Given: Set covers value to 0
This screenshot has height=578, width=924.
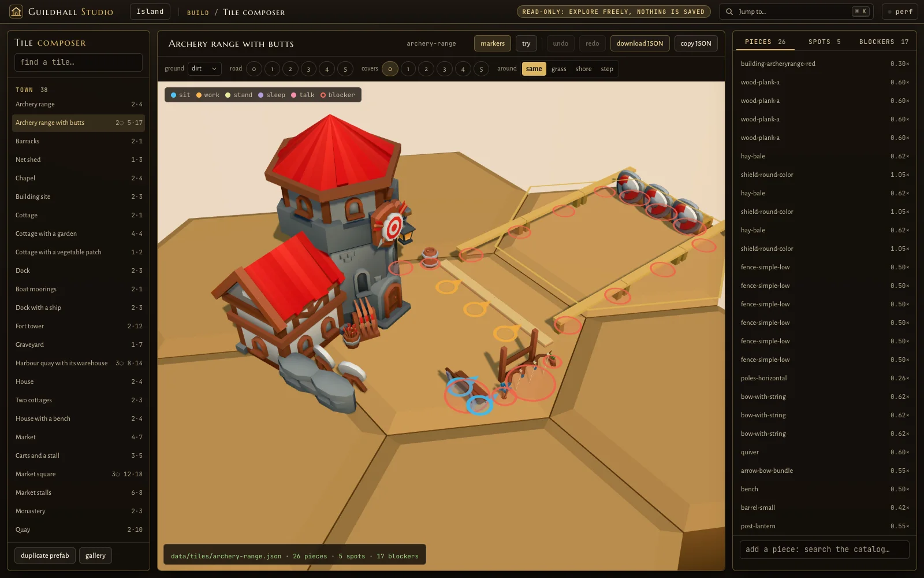Looking at the screenshot, I should click(390, 69).
